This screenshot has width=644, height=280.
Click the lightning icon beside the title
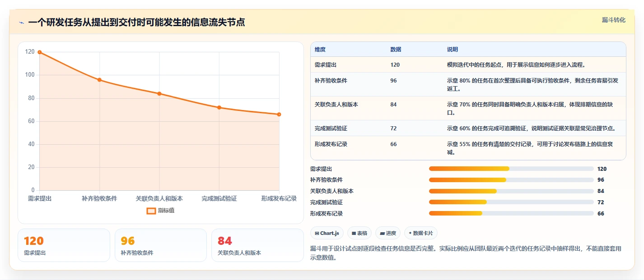[21, 23]
